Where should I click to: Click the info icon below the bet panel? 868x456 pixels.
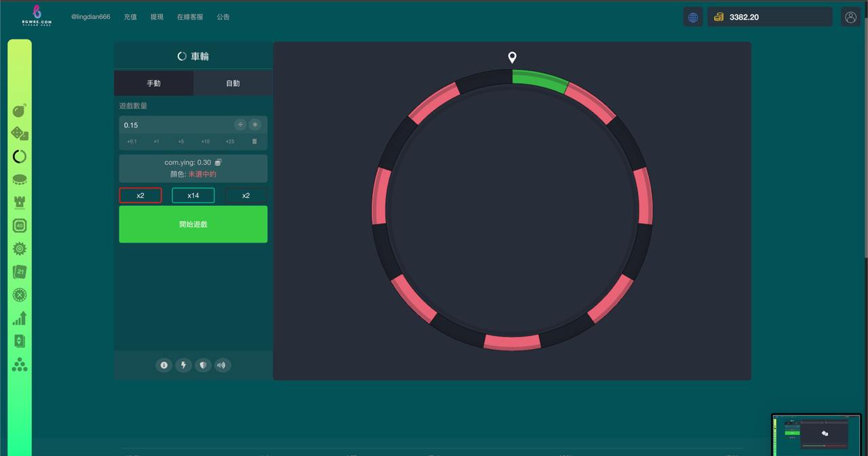(x=163, y=365)
